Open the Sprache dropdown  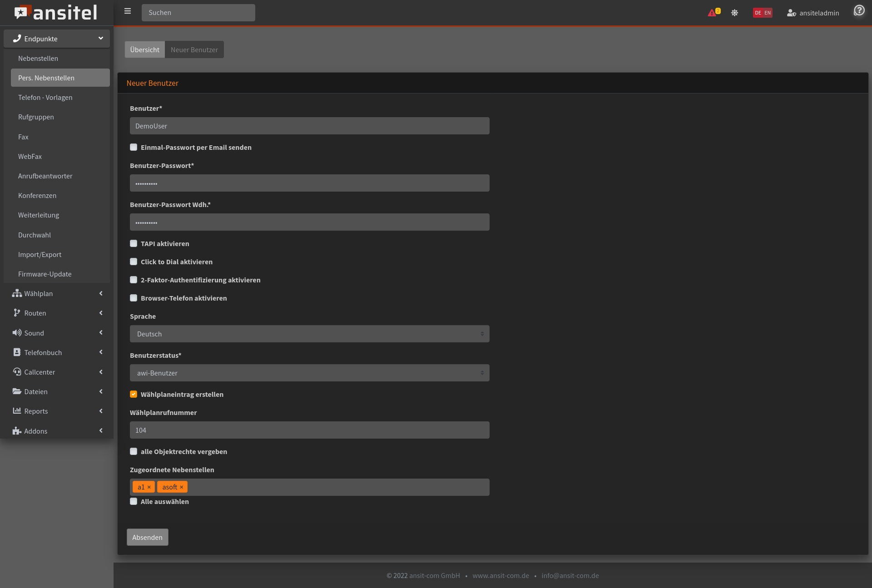coord(309,334)
